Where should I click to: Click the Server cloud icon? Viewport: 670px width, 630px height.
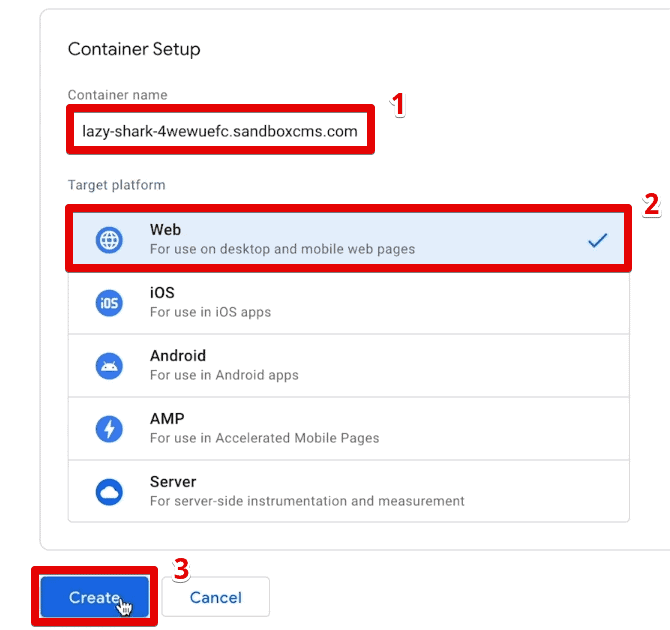point(109,492)
